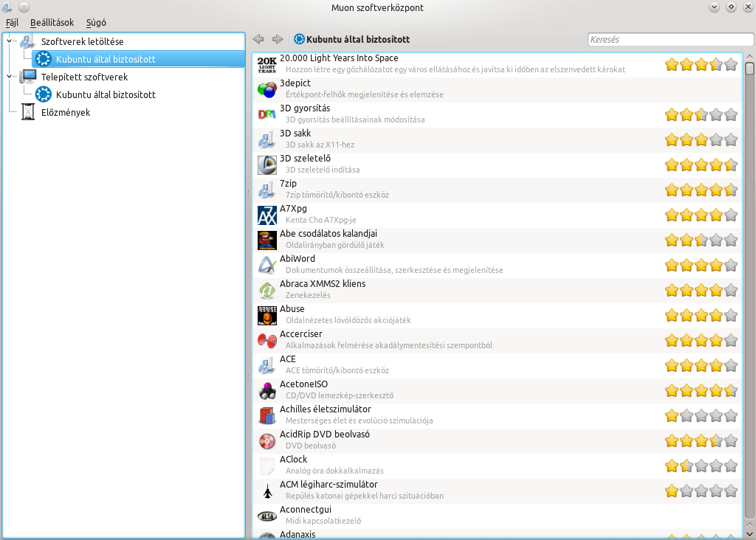The width and height of the screenshot is (756, 540).
Task: Click the vertical scrollbar handle of the list
Action: [x=749, y=69]
